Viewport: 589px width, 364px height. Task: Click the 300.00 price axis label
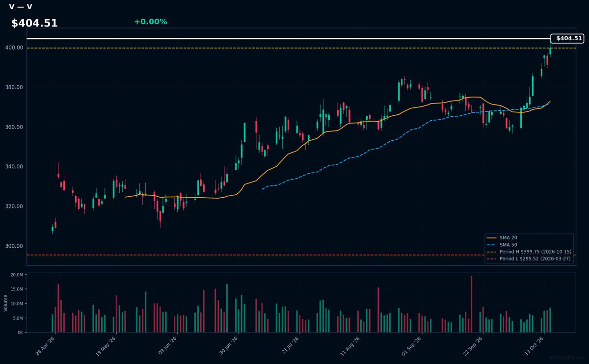(15, 246)
